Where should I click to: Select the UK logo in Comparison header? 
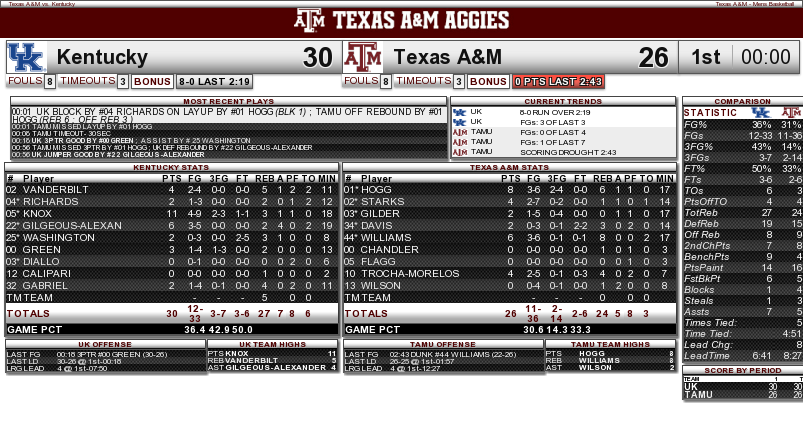click(x=760, y=112)
